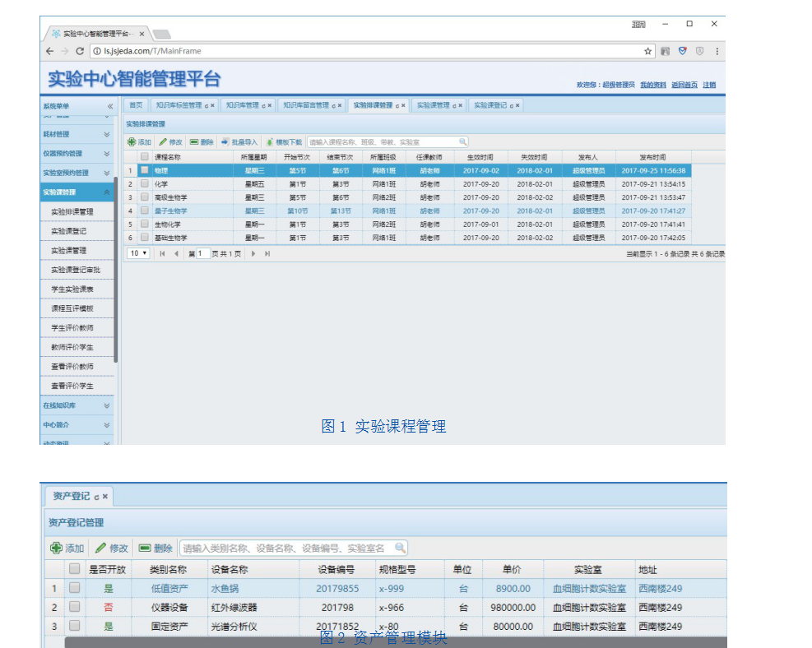
Task: Check the checkbox for 水鱼锅 asset row
Action: [75, 587]
